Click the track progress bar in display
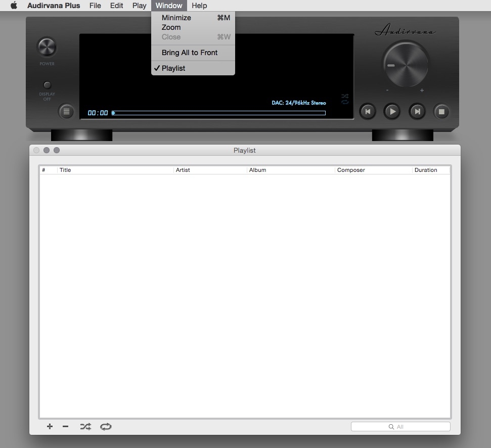The width and height of the screenshot is (491, 448). click(218, 113)
